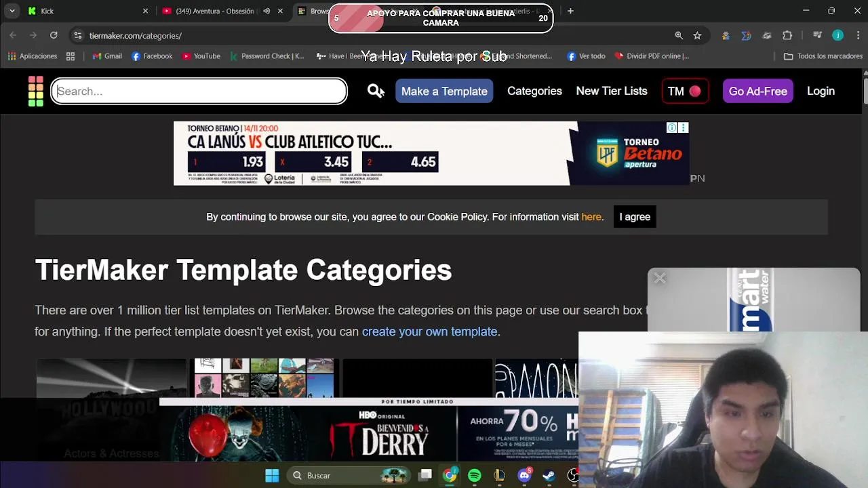Click the ad info icon on Betano banner
This screenshot has height=488, width=868.
671,127
